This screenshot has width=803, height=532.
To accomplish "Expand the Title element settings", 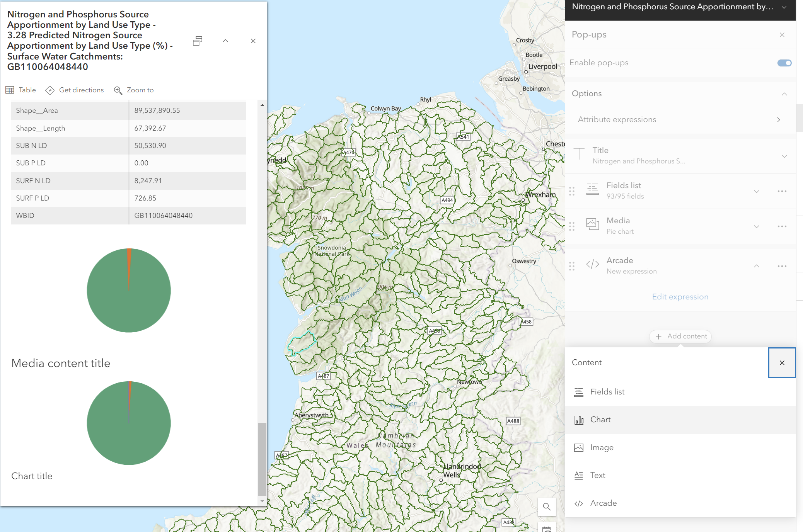I will pos(784,156).
